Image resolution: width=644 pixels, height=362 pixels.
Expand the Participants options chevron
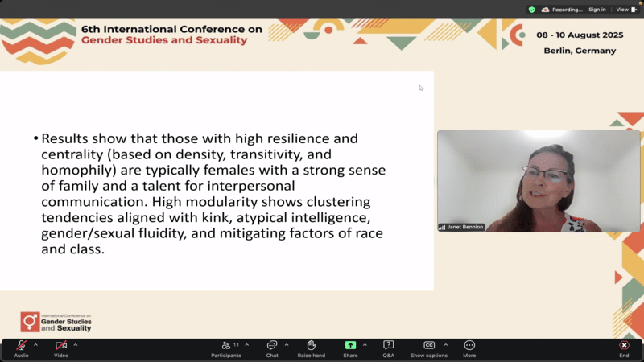point(246,344)
